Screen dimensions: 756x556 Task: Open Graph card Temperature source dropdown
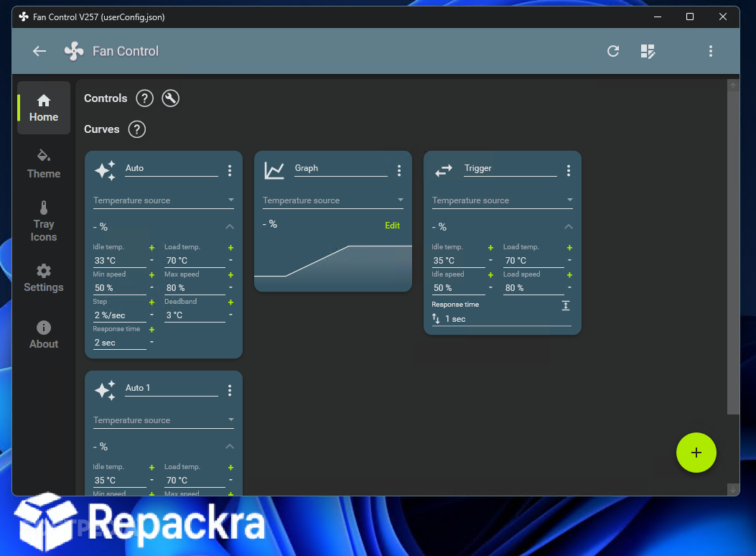pos(332,200)
